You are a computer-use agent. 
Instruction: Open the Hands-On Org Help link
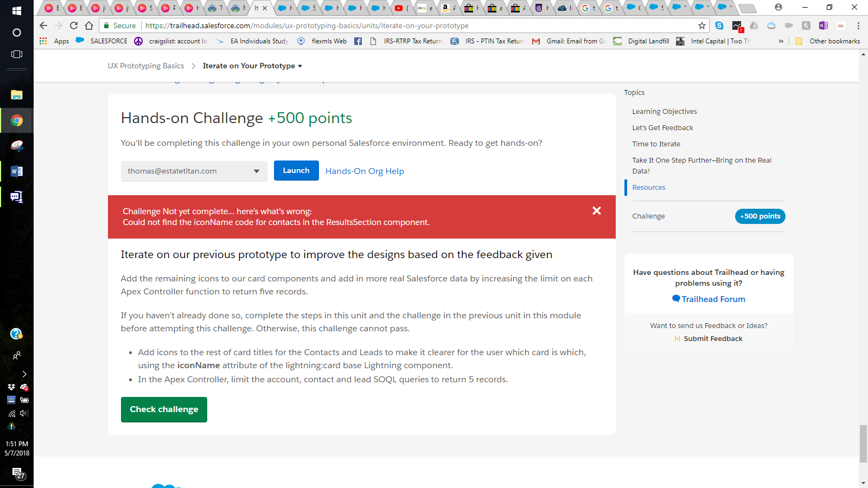[x=365, y=171]
